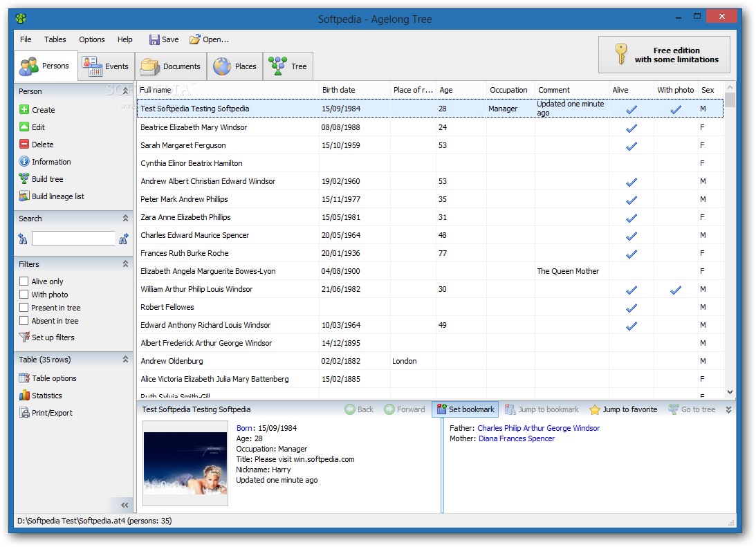This screenshot has width=756, height=547.
Task: Click the red Delete icon
Action: pyautogui.click(x=24, y=144)
